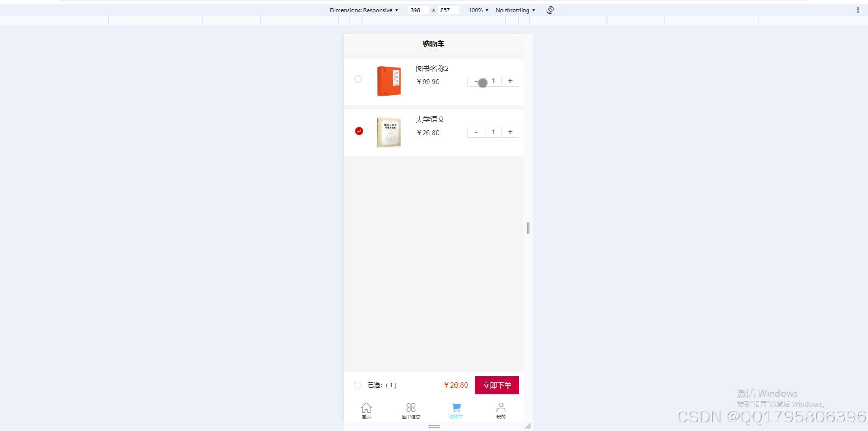Viewport: 868px width, 431px height.
Task: Deselect the checked radio next to 大学语文
Action: [359, 131]
